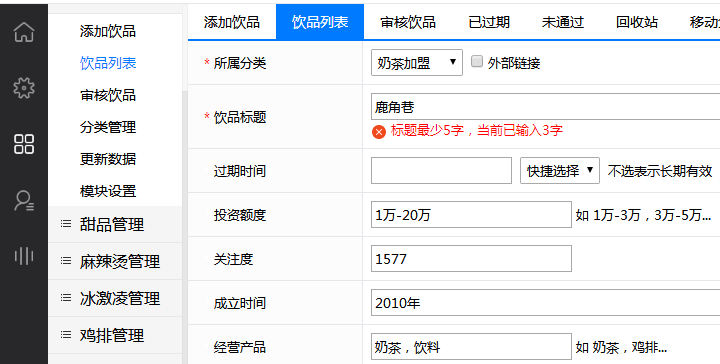This screenshot has height=364, width=720.
Task: Click the hint text 如 1万-3万，3万-5万
Action: (643, 215)
